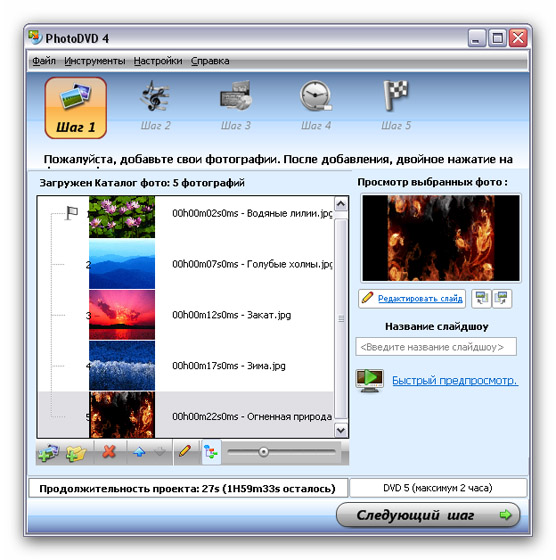This screenshot has width=556, height=560.
Task: Click the text 00h00m07s0ms - Голубые холмы.jpg
Action: 252,264
